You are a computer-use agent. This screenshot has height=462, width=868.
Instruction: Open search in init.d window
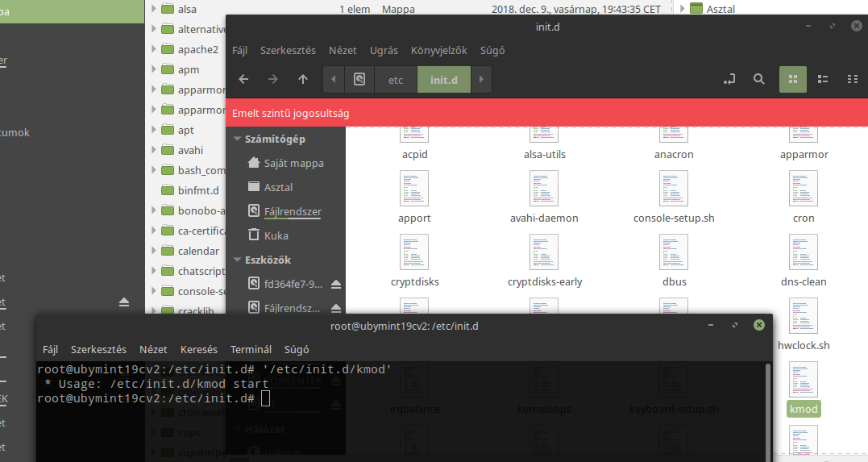pos(759,79)
